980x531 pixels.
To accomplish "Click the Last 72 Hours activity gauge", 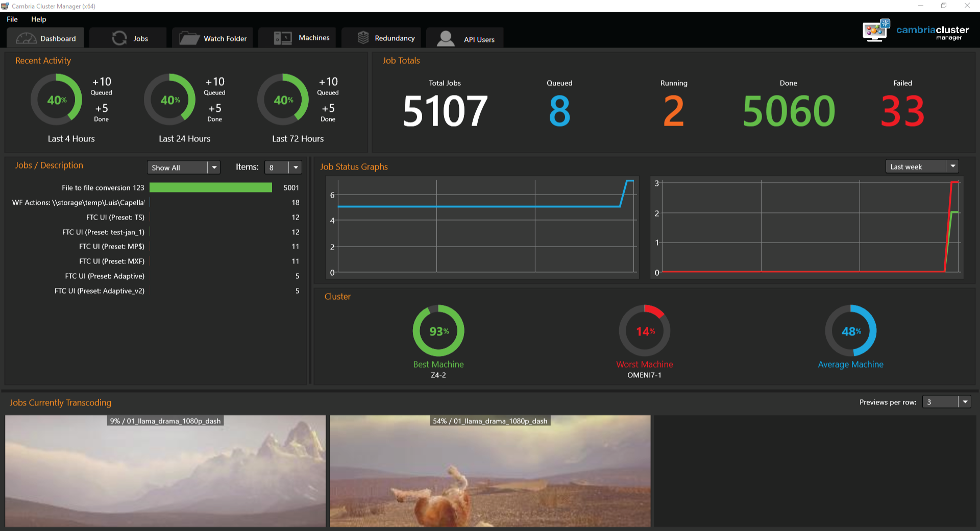I will click(283, 100).
